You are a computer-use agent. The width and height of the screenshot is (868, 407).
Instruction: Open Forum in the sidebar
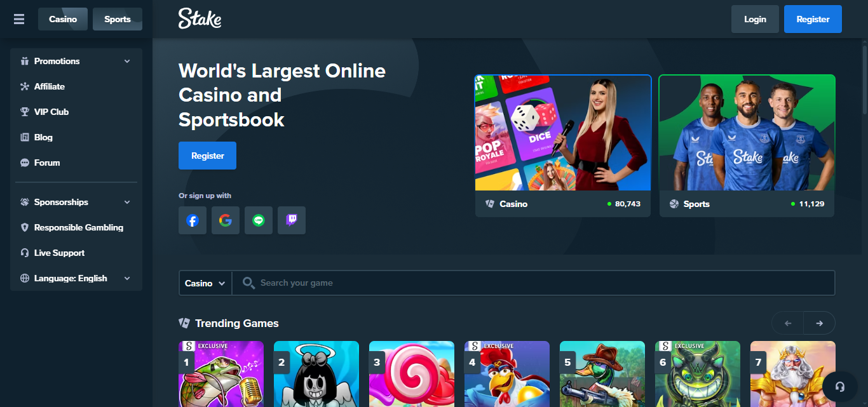pyautogui.click(x=76, y=163)
